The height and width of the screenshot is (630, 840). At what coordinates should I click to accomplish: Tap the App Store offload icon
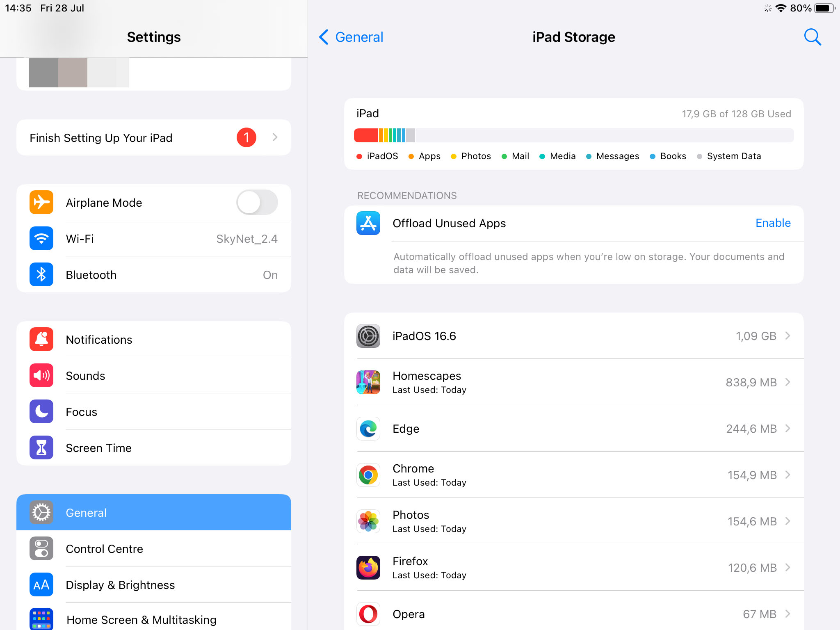click(x=368, y=223)
